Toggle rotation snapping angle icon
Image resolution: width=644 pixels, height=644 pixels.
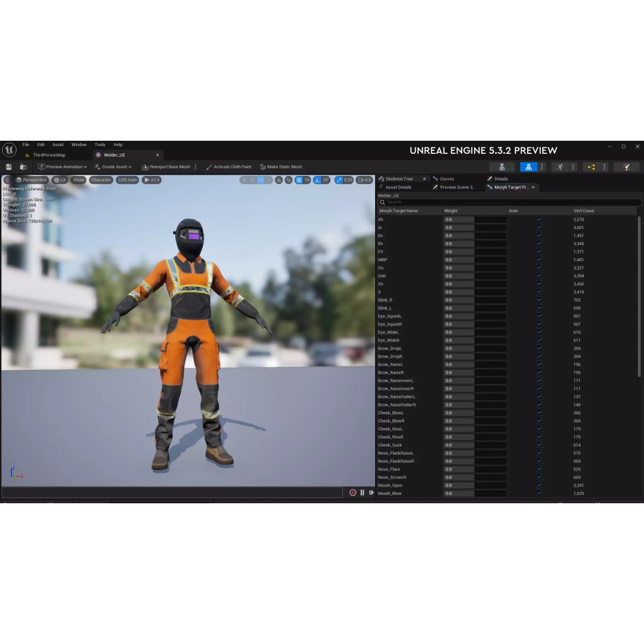click(317, 180)
